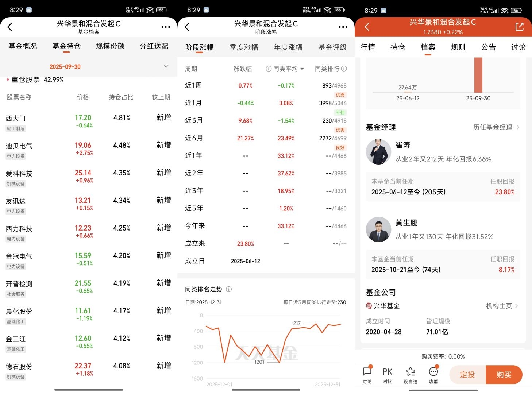Tap back arrow in orange header
532x394 pixels.
(x=367, y=27)
